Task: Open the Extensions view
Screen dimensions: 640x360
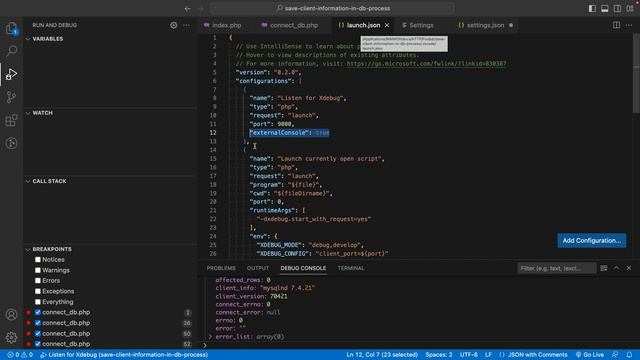Action: click(x=11, y=120)
